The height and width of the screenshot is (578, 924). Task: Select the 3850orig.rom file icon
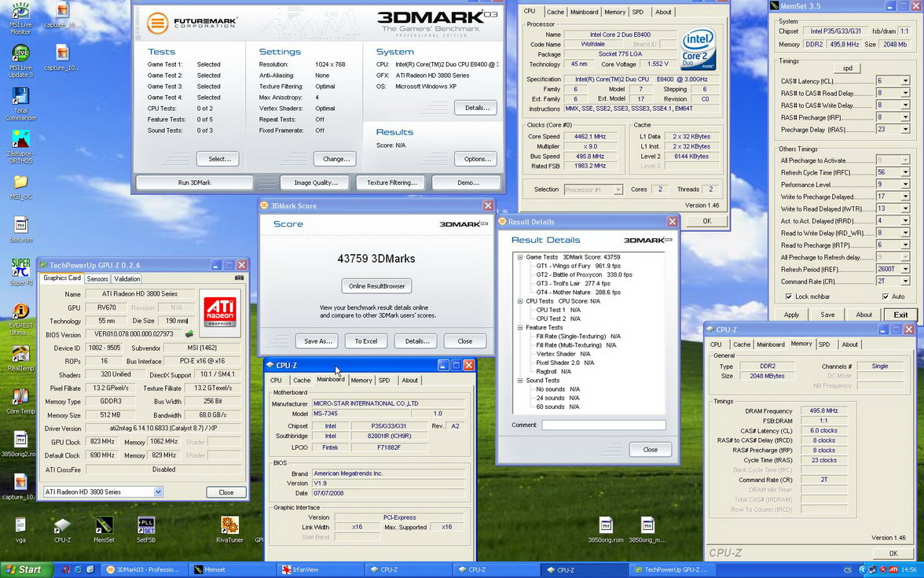[605, 525]
